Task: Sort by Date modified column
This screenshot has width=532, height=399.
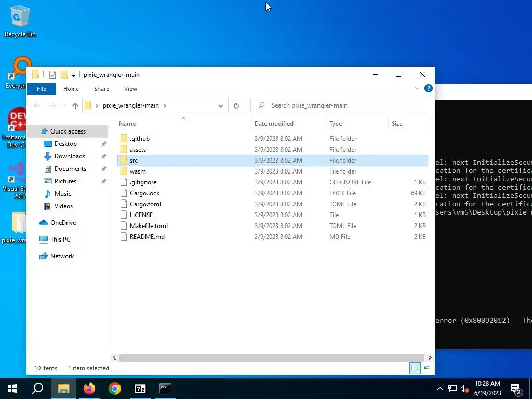Action: click(x=289, y=124)
